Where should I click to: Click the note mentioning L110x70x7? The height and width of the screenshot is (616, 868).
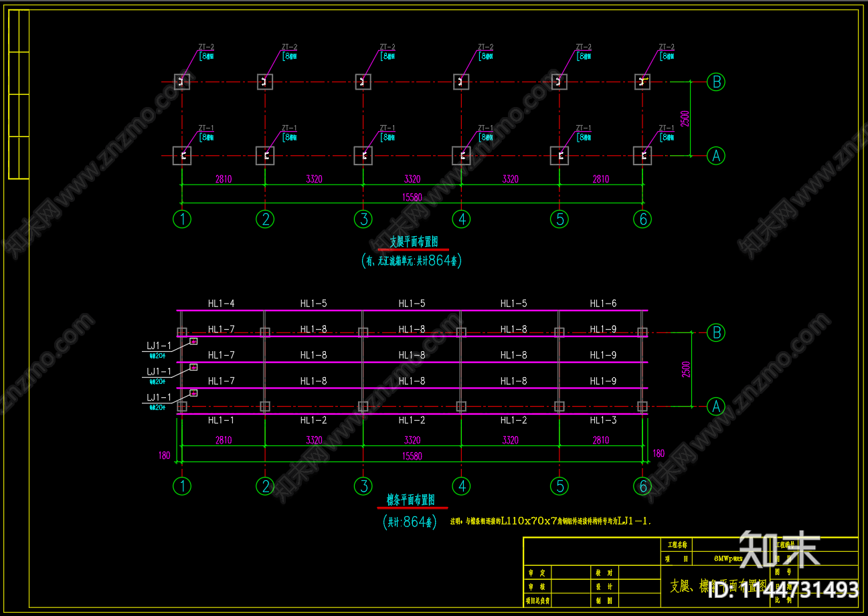coord(549,520)
